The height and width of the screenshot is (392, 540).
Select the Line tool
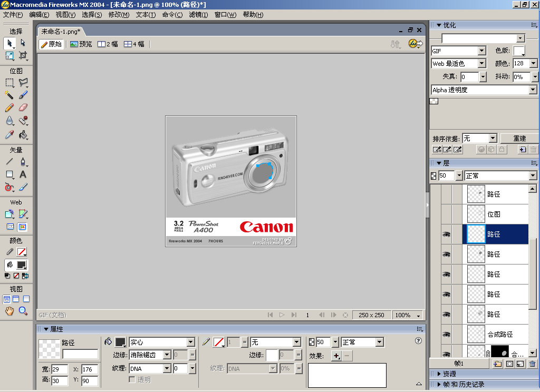click(9, 161)
